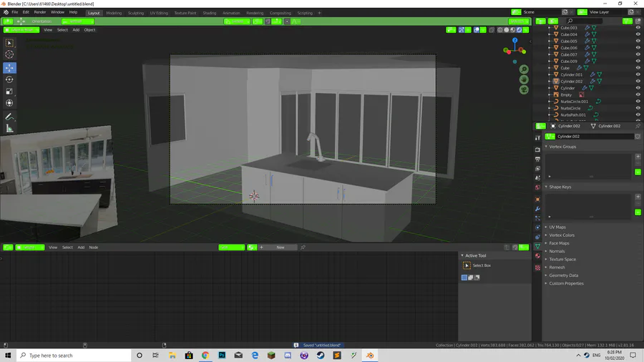Hide Cube.003 in the outliner
644x362 pixels.
click(x=638, y=28)
